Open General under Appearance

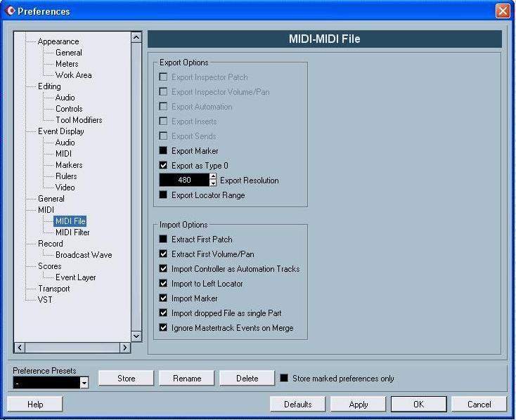pyautogui.click(x=69, y=53)
